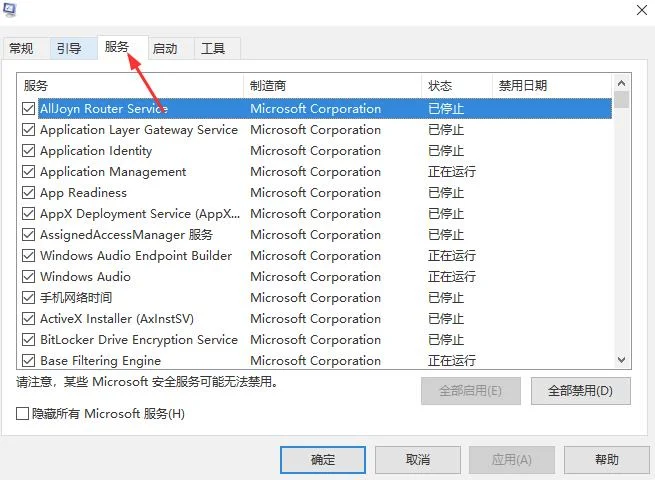Click the System Configuration title bar icon
This screenshot has height=480, width=655.
(x=9, y=9)
